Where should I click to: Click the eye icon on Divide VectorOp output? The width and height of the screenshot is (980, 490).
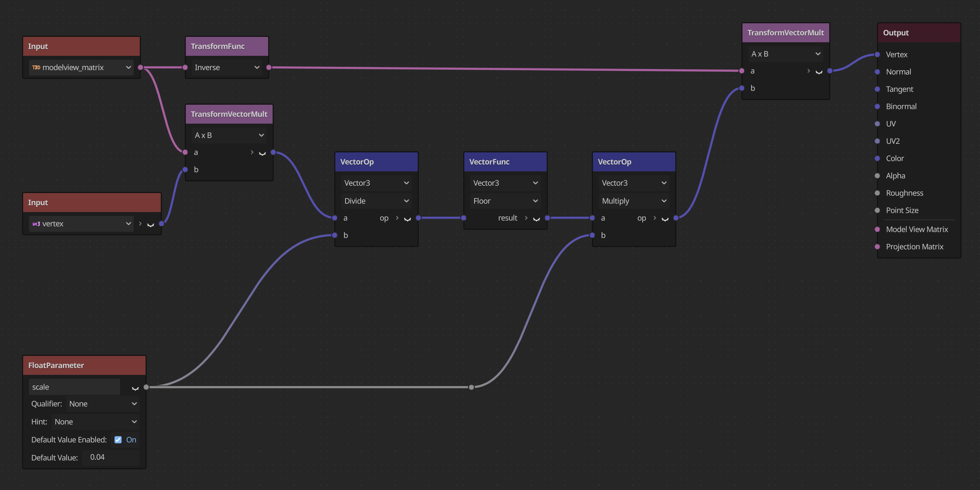407,219
